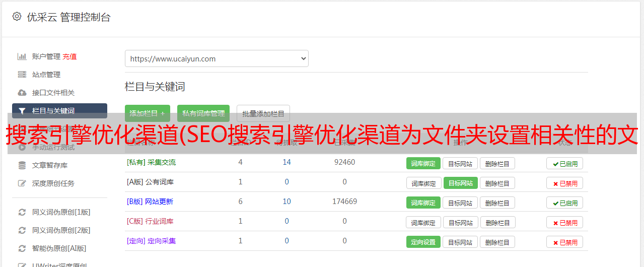
Task: Click the 92460 collected count
Action: [344, 162]
